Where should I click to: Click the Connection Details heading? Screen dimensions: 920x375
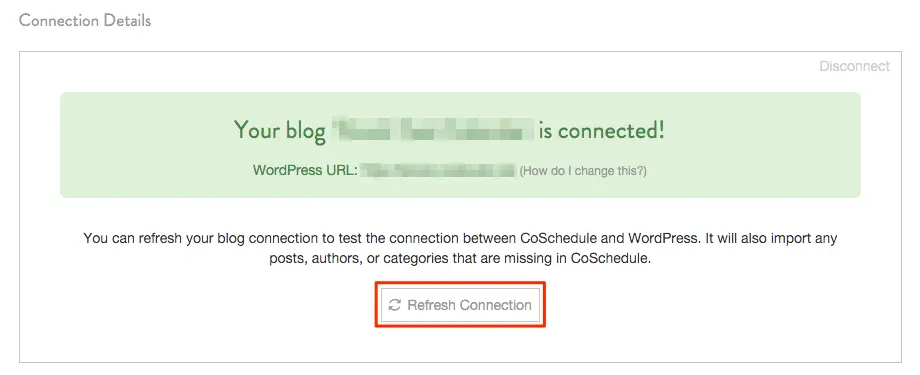click(x=85, y=21)
